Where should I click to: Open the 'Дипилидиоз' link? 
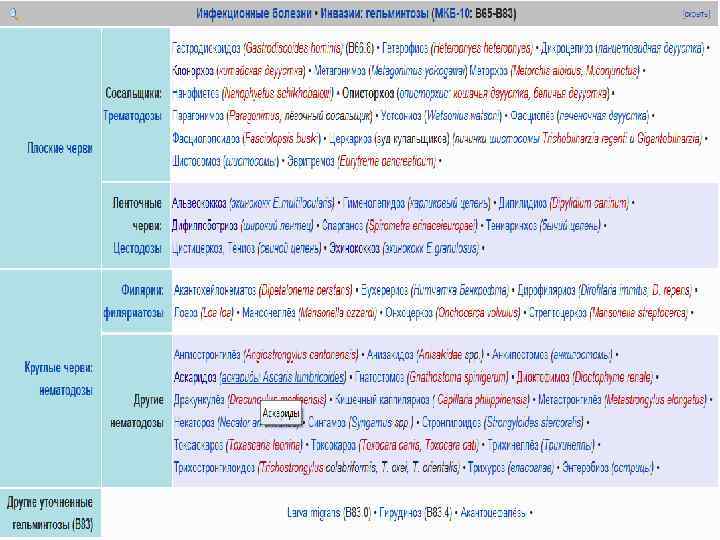(523, 202)
